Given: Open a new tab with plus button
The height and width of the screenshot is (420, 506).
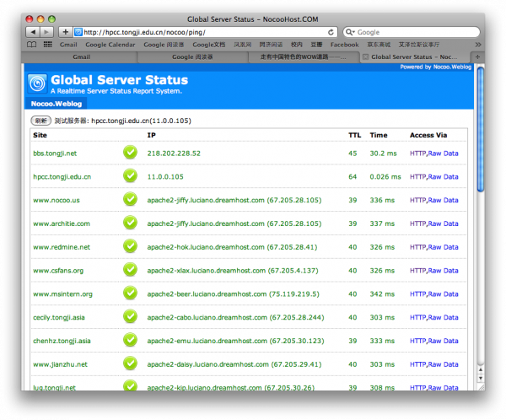Looking at the screenshot, I should click(x=478, y=57).
